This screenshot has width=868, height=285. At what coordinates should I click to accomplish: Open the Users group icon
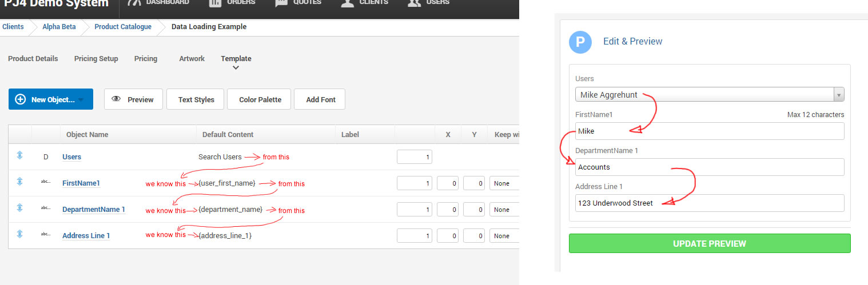tap(415, 3)
